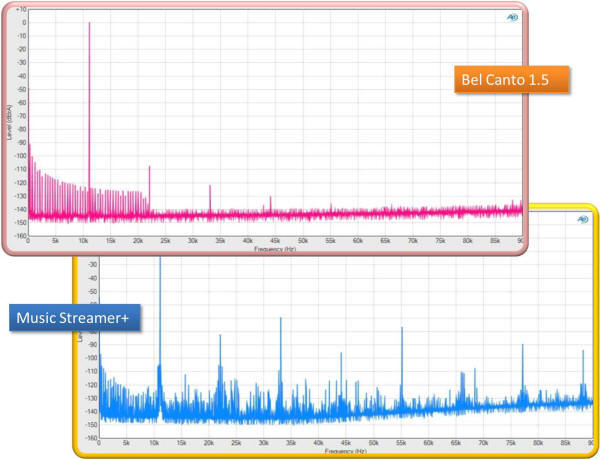600x459 pixels.
Task: Click the '+10' tick on pink chart
Action: (22, 9)
